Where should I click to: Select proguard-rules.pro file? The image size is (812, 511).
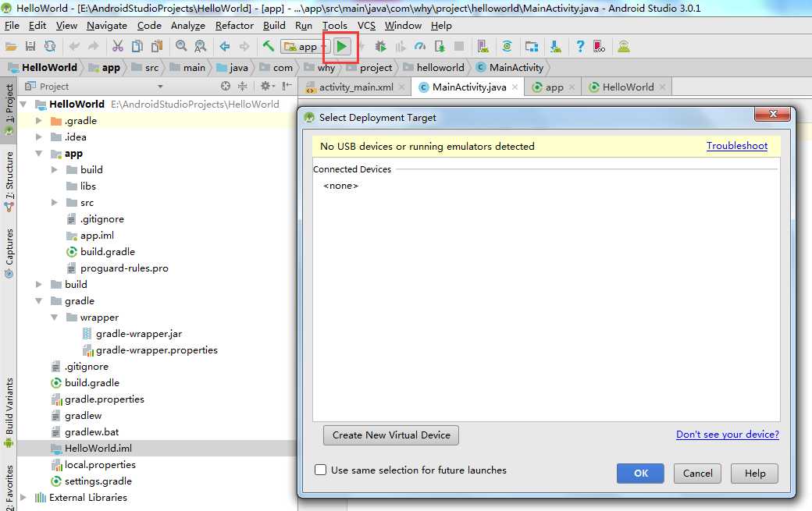point(124,268)
